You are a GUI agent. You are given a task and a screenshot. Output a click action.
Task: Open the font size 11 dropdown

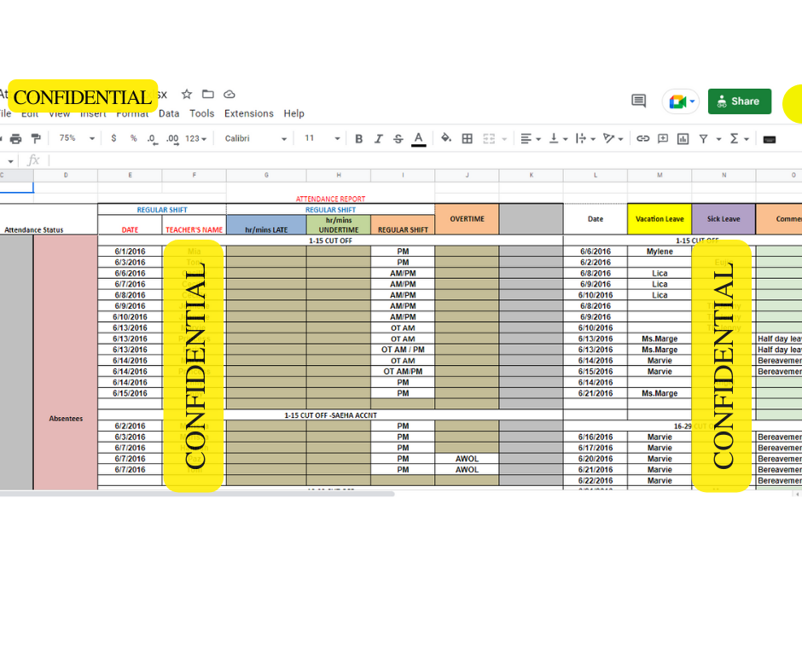(x=323, y=139)
